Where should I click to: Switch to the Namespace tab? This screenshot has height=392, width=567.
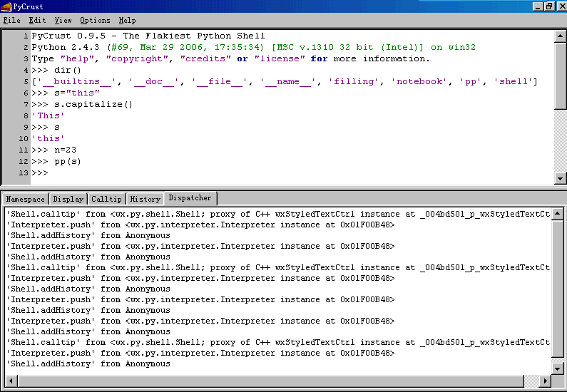[x=25, y=199]
